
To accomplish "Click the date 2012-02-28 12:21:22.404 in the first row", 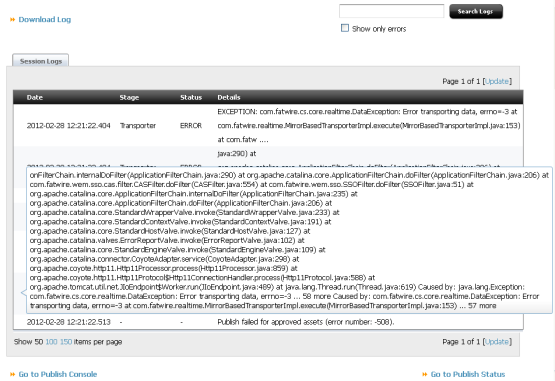I will click(69, 126).
